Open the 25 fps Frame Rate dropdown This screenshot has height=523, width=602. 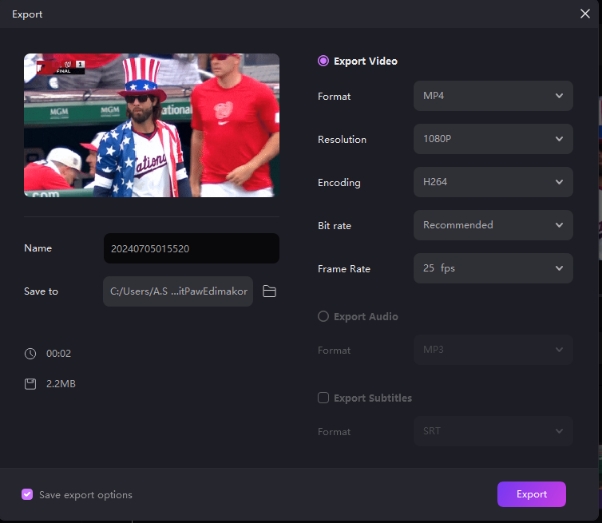point(492,268)
